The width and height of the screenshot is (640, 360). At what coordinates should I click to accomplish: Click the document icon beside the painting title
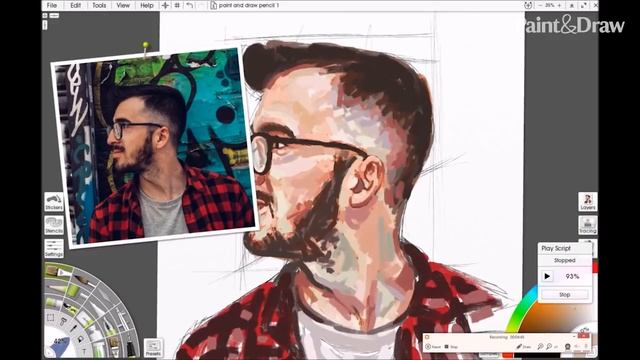(213, 5)
